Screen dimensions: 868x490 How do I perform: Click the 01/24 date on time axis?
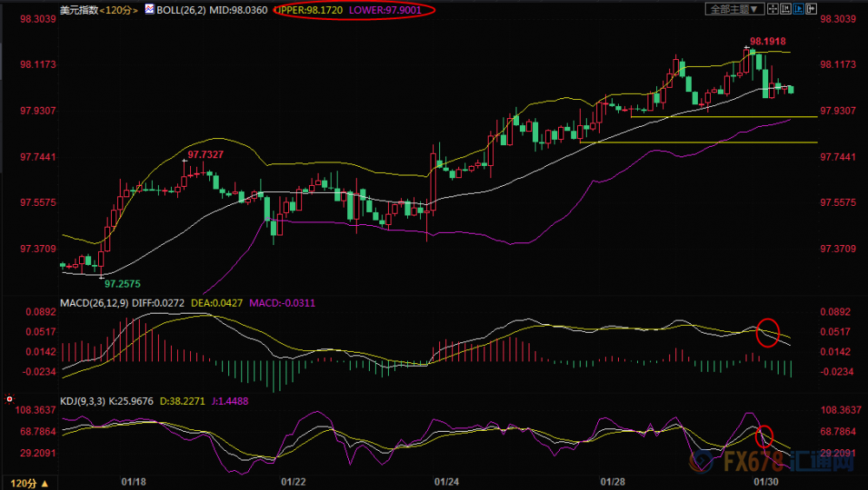coord(446,481)
